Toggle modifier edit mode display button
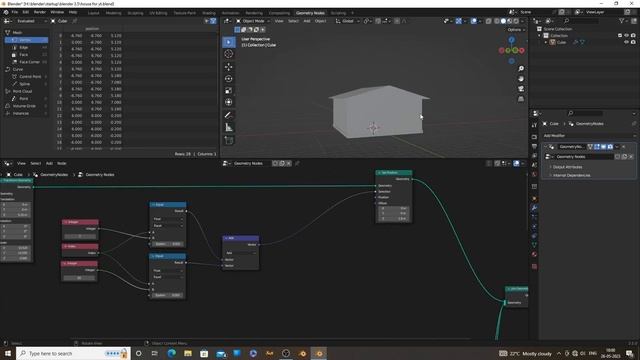Viewport: 640px width, 360px height. pyautogui.click(x=597, y=147)
